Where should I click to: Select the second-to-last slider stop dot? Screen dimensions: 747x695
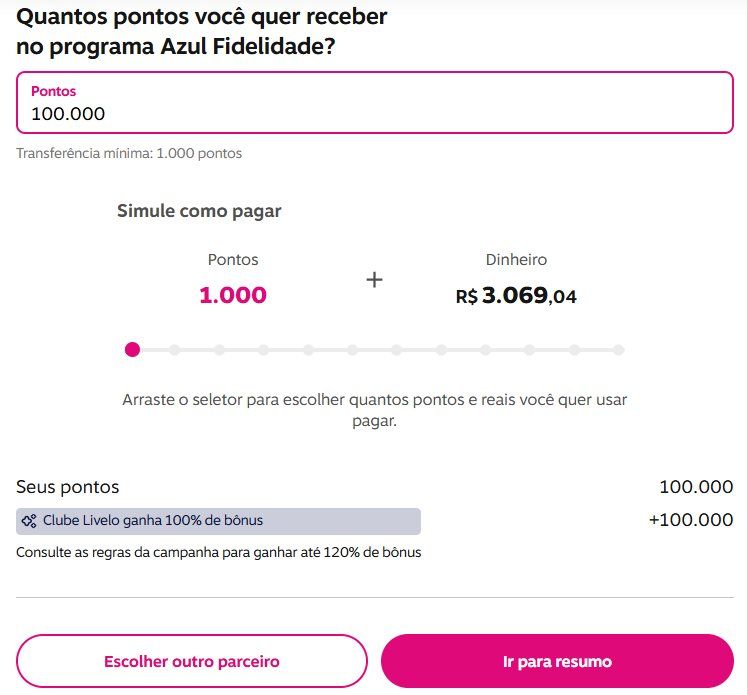tap(574, 350)
